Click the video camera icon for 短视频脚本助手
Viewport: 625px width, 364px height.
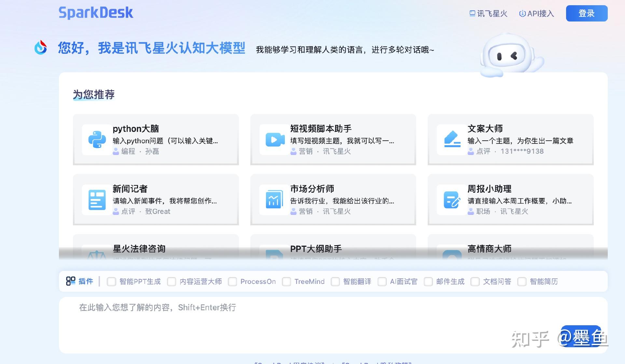coord(274,140)
